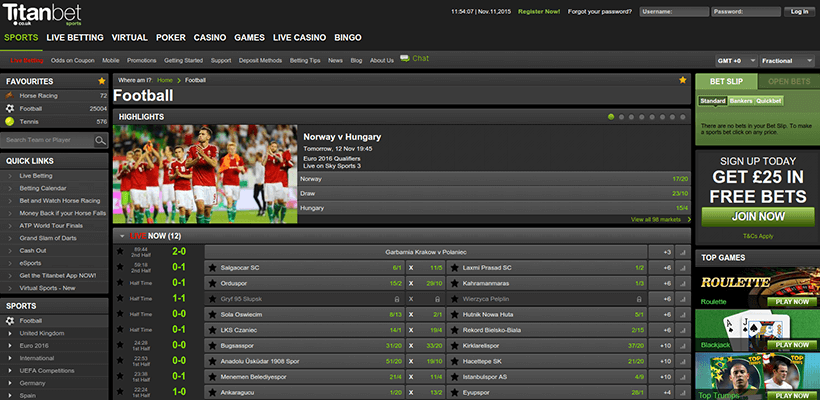Screen dimensions: 820x400
Task: Click the star left of the 2-0 score
Action: coord(120,252)
